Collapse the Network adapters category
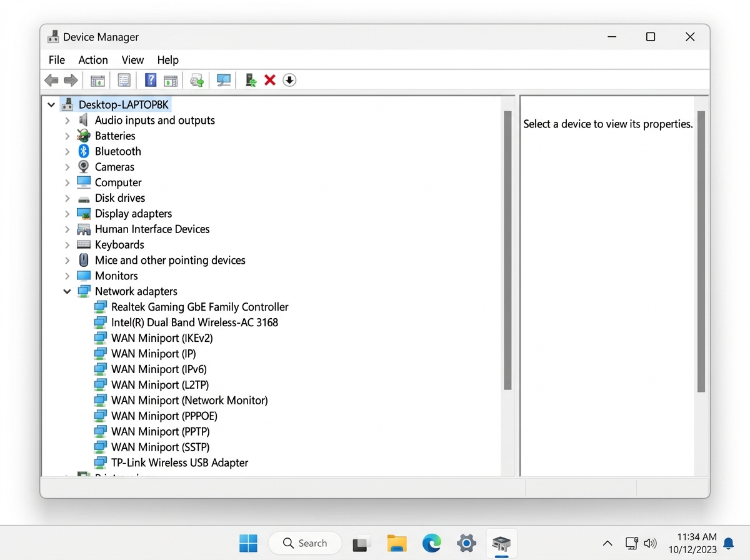The height and width of the screenshot is (560, 750). coord(67,291)
